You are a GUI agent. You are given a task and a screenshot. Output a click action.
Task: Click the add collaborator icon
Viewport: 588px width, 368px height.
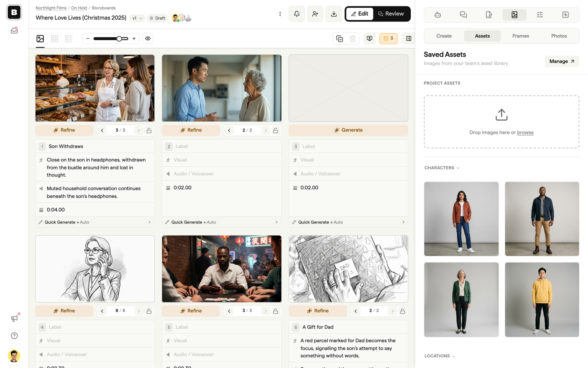pos(315,14)
